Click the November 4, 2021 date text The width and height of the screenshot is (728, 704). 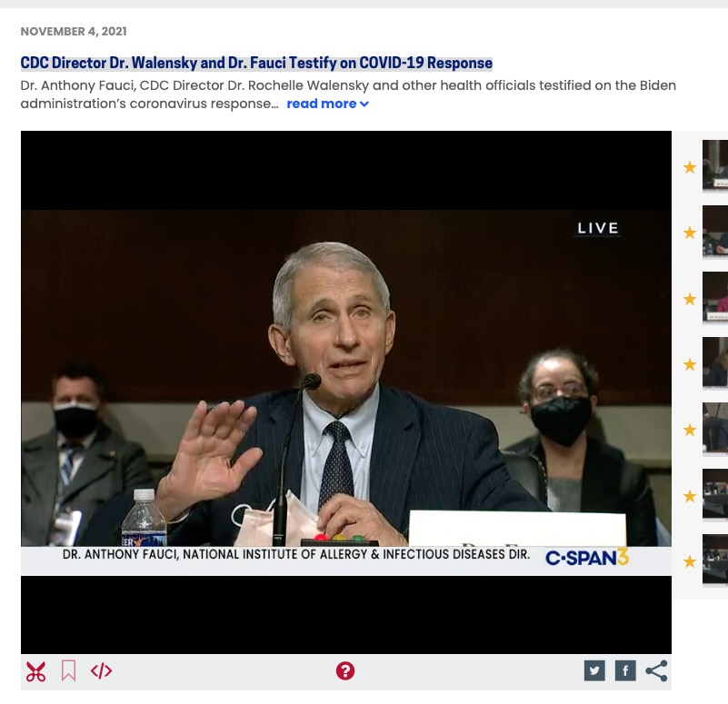pos(74,31)
